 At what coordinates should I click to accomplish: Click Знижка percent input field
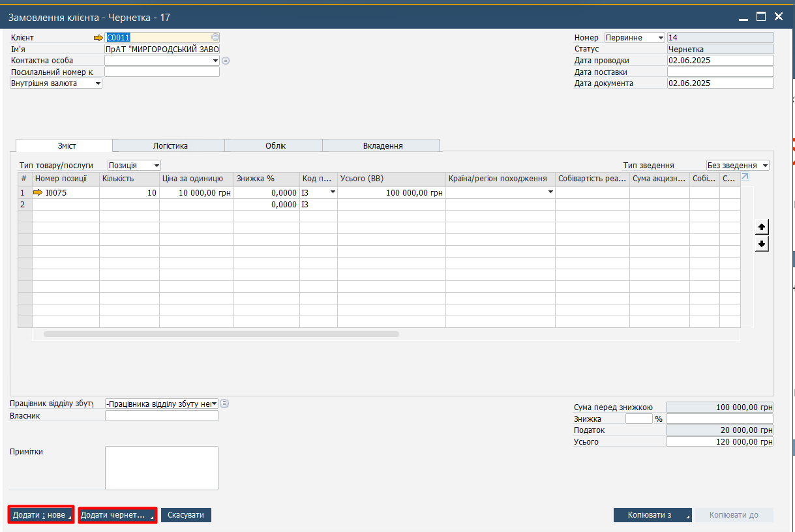pos(638,419)
